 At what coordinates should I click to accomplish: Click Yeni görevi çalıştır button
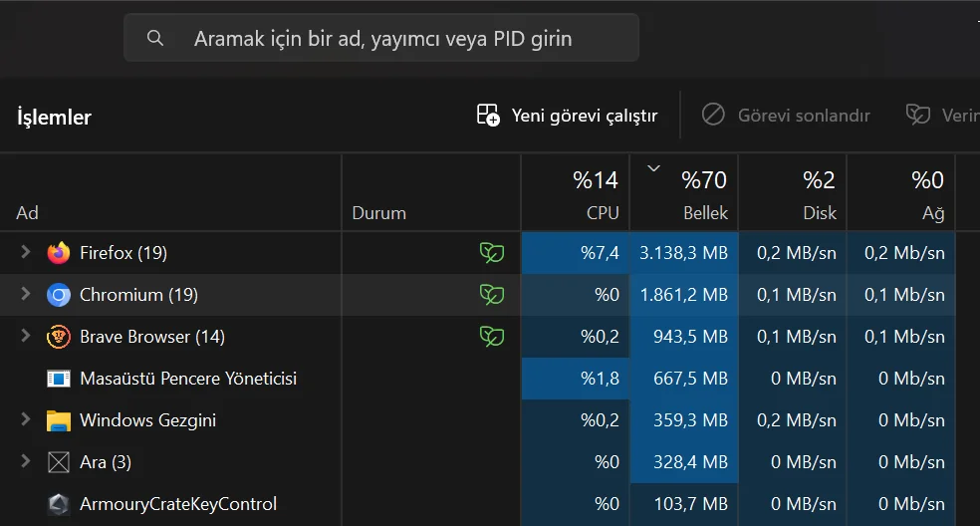568,116
